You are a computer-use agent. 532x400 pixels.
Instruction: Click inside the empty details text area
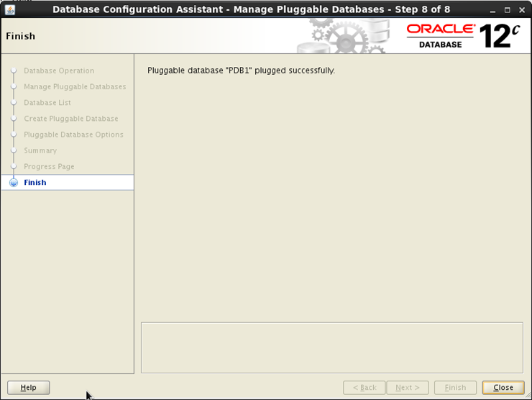click(332, 347)
